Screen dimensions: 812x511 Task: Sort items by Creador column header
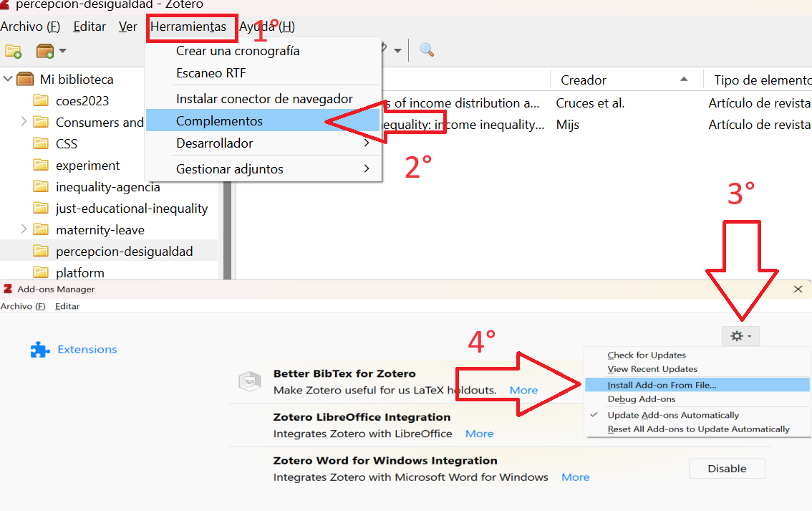pos(584,80)
